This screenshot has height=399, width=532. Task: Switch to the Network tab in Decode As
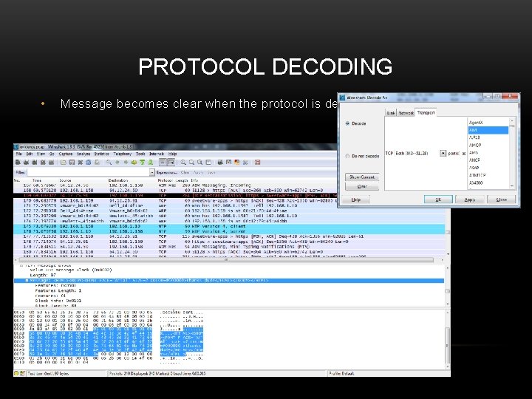(406, 112)
